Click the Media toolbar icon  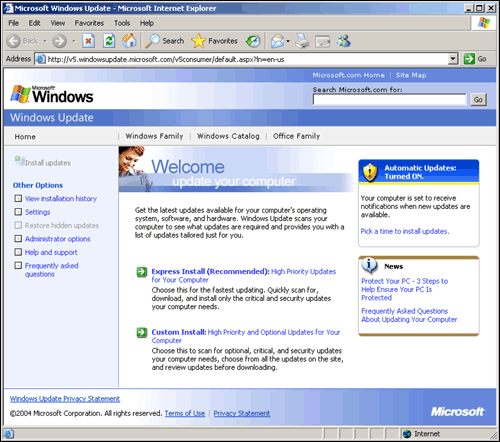(x=253, y=41)
